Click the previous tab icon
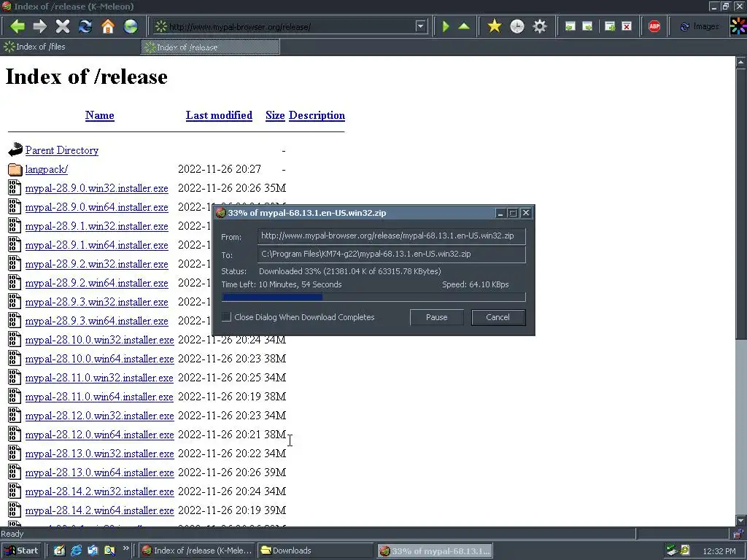 point(570,26)
